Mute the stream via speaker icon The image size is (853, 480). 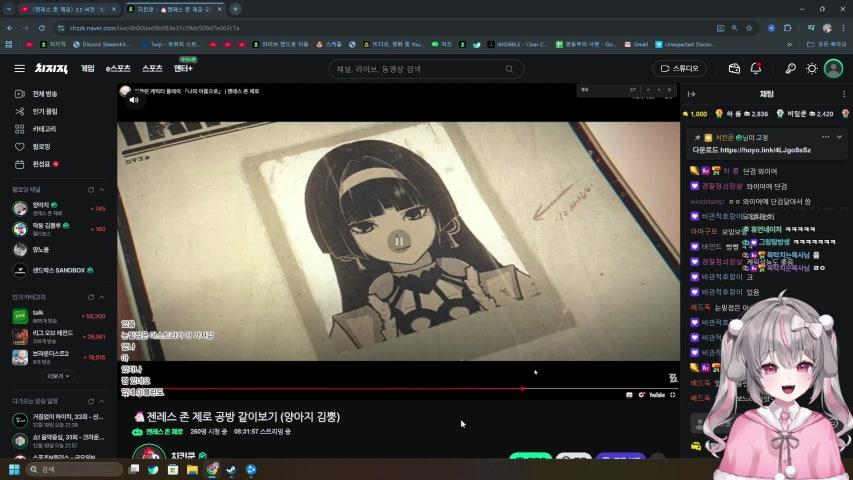[x=134, y=100]
